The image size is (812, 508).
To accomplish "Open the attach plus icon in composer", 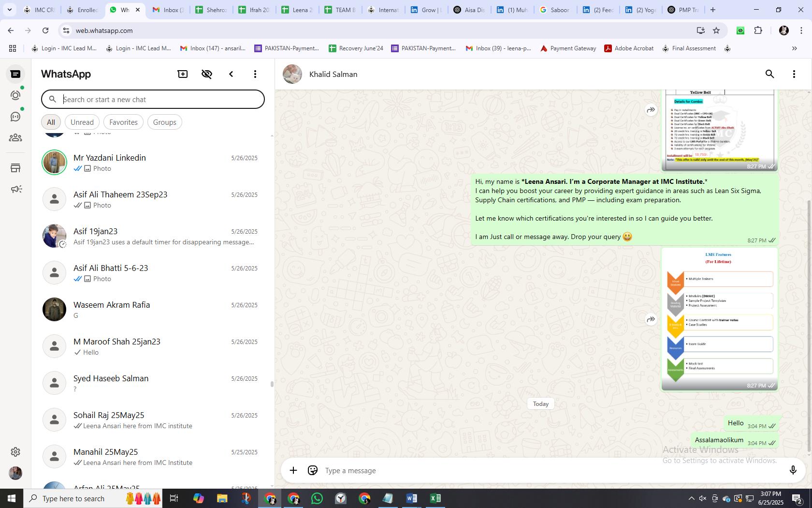I will [x=293, y=470].
